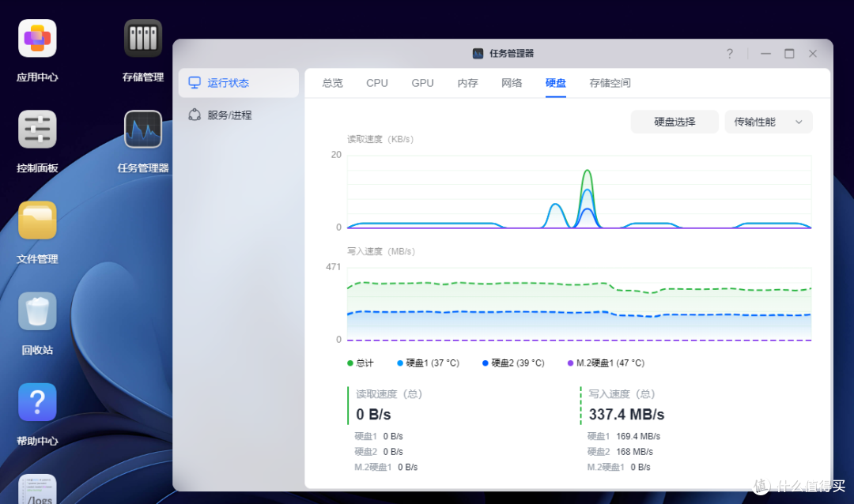Open the 回收站 recycle bin icon
Viewport: 854px width, 504px height.
pos(37,311)
